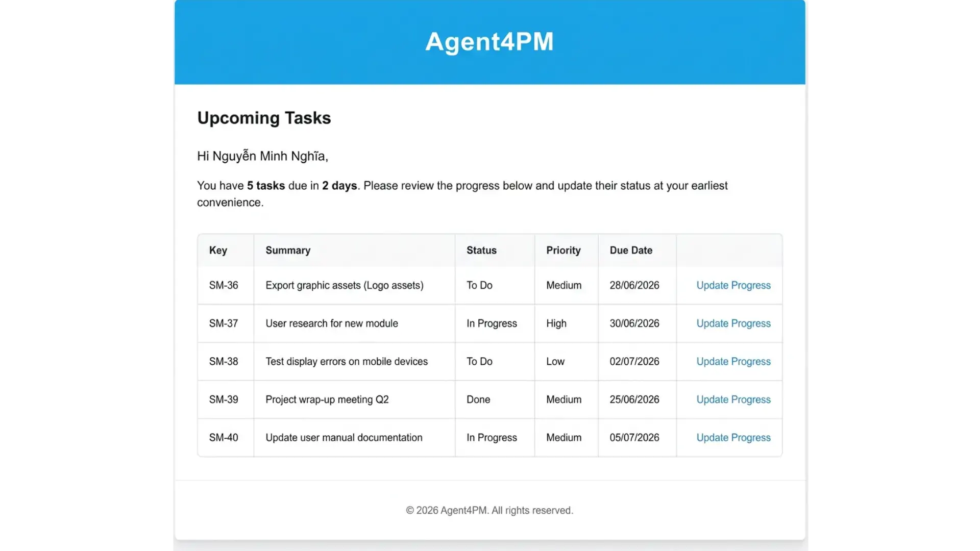The height and width of the screenshot is (551, 980).
Task: Open Update Progress link for SM-36
Action: (733, 285)
